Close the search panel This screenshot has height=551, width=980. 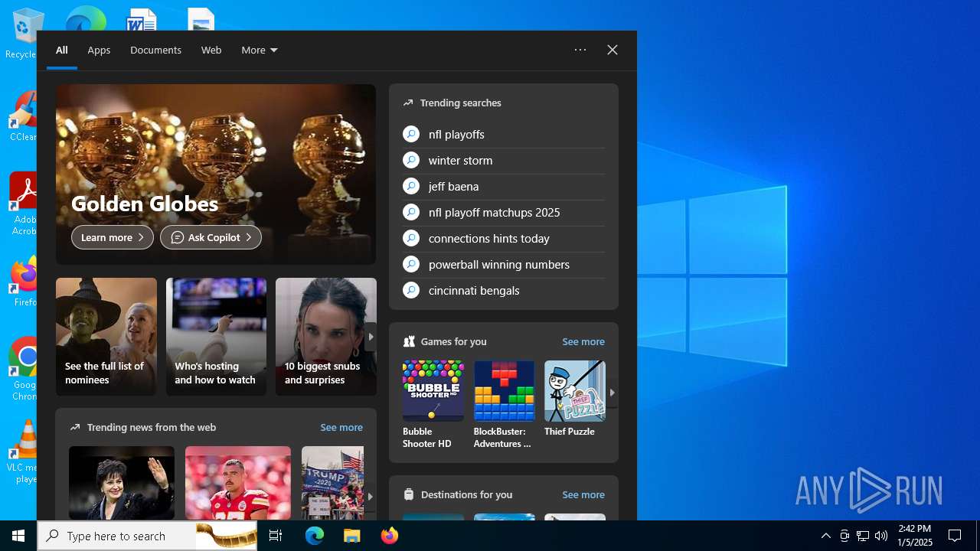click(612, 50)
